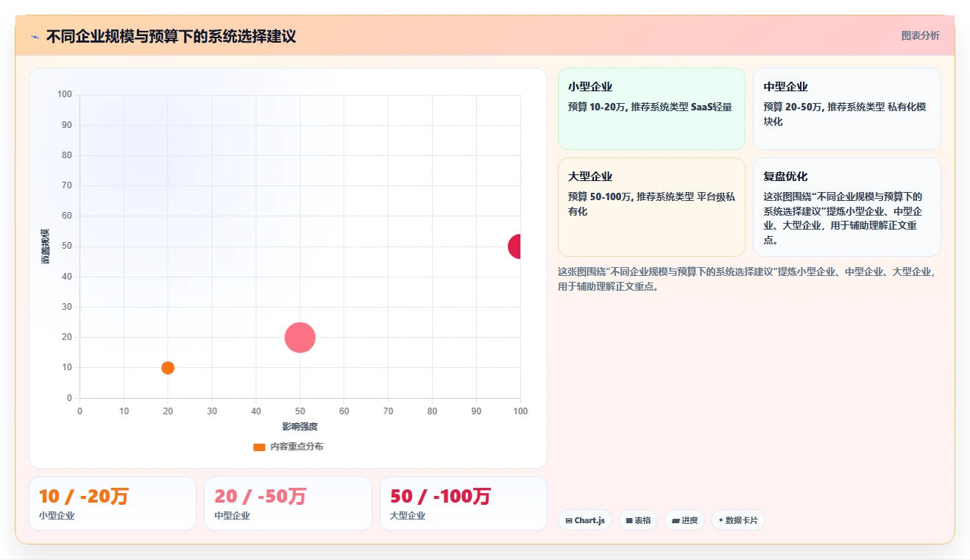The width and height of the screenshot is (970, 560).
Task: Click the summary paragraph below the cards
Action: coord(747,279)
